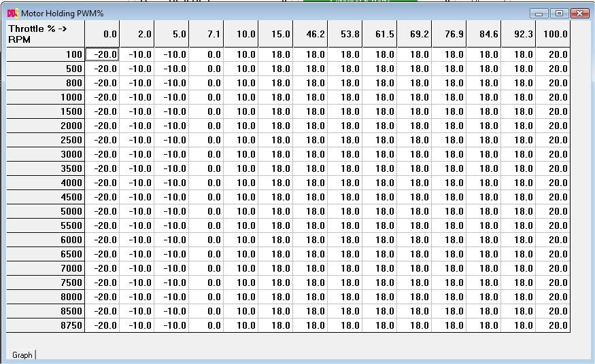This screenshot has width=595, height=364.
Task: Select cell at 5000 RPM, 7.1 throttle
Action: 207,211
